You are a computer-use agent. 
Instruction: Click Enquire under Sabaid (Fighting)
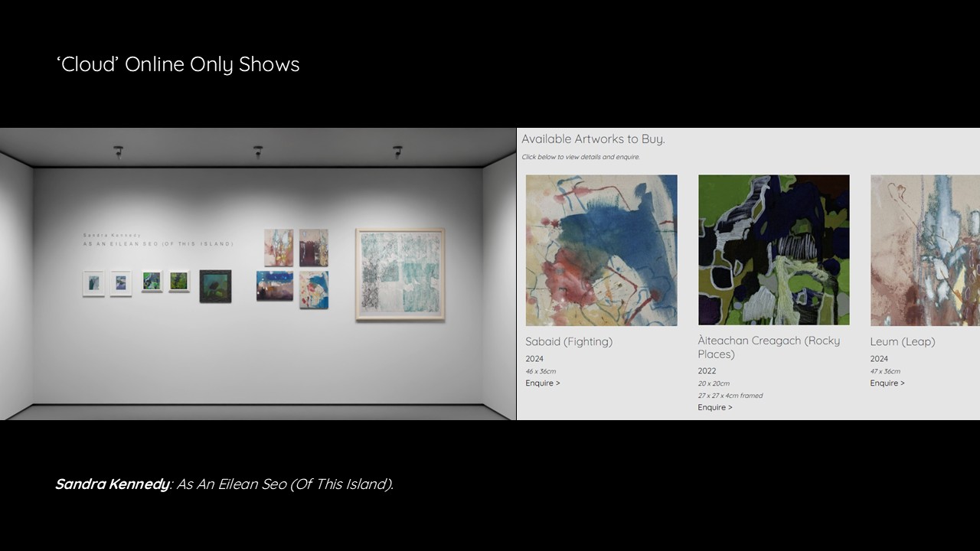543,383
